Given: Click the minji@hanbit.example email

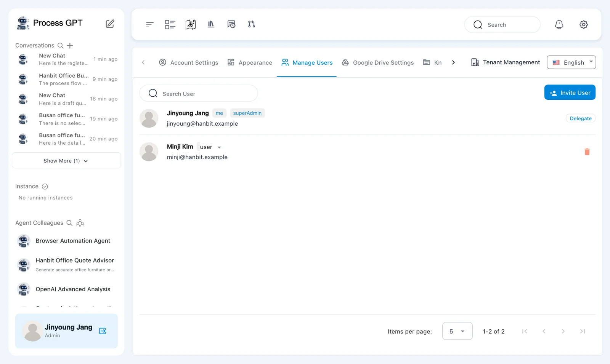Looking at the screenshot, I should pos(197,157).
